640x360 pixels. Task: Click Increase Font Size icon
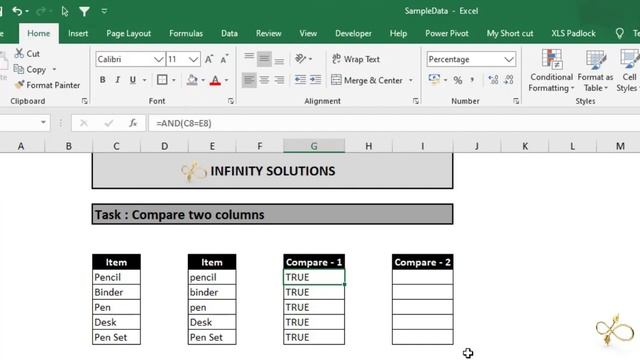coord(209,59)
